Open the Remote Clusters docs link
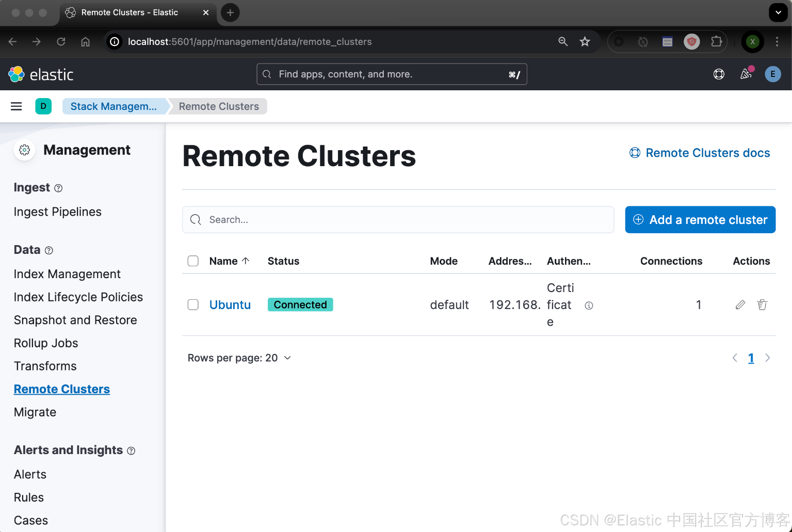The height and width of the screenshot is (532, 792). pos(700,153)
